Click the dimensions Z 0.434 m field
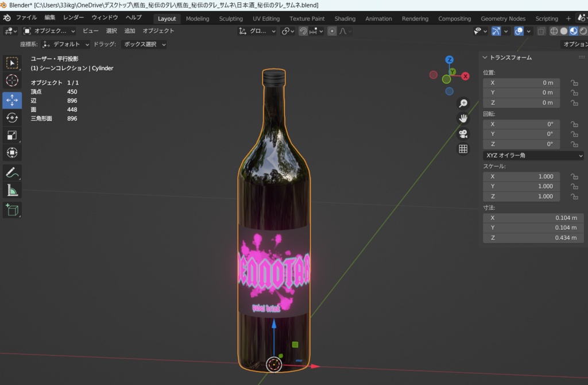The height and width of the screenshot is (385, 588). (x=533, y=238)
